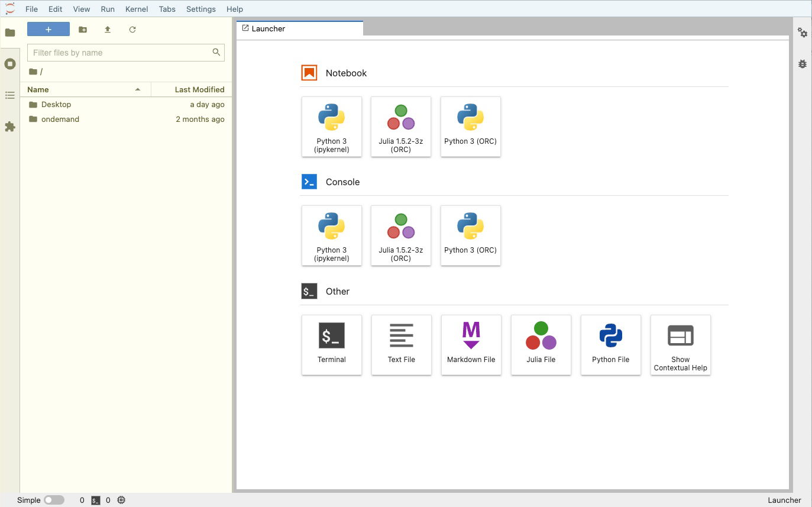Sort files by Last Modified column
This screenshot has height=507, width=812.
point(192,89)
